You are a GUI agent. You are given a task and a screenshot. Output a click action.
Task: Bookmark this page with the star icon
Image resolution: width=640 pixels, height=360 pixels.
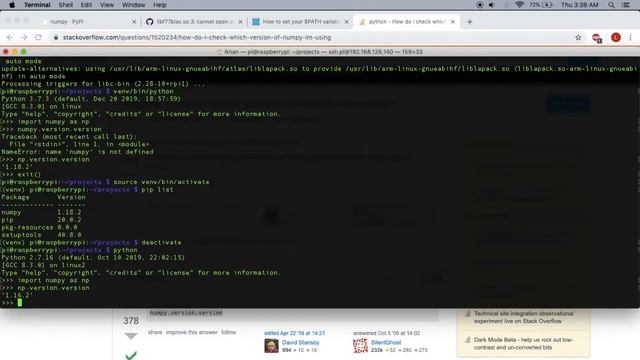(578, 37)
